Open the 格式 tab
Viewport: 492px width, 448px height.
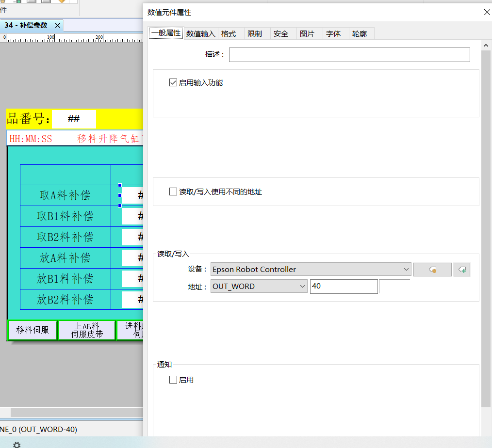coord(229,33)
